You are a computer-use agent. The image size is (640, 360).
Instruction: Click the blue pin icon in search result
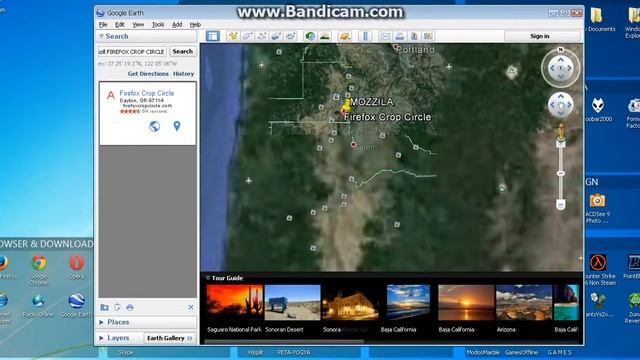(x=177, y=126)
